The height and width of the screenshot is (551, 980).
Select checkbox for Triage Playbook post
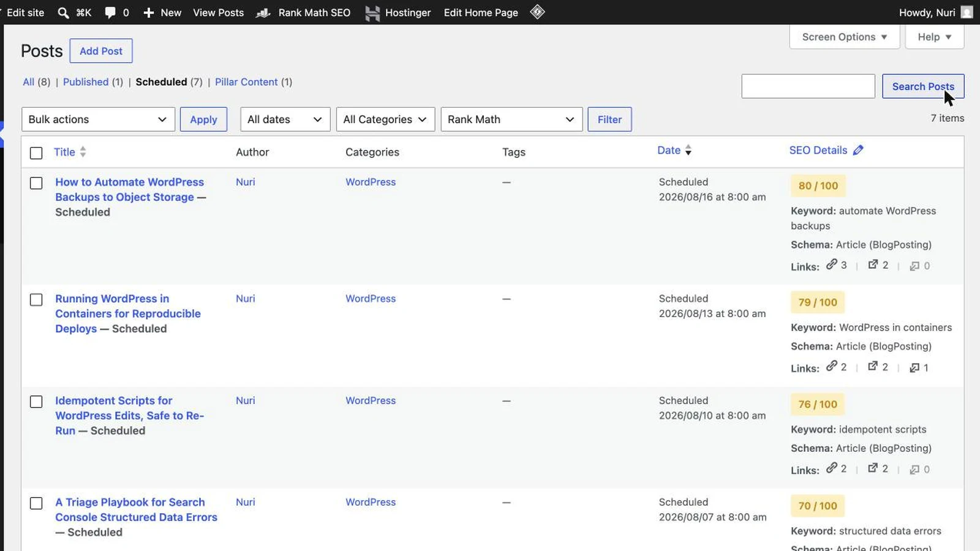[36, 503]
